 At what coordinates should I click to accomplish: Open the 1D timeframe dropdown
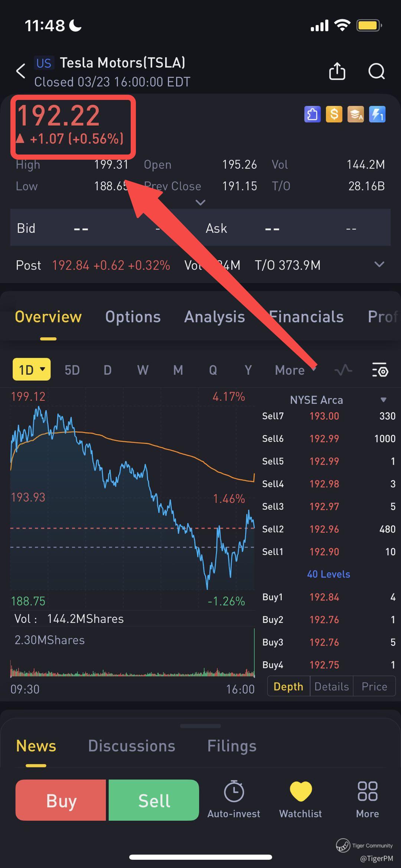(x=32, y=370)
